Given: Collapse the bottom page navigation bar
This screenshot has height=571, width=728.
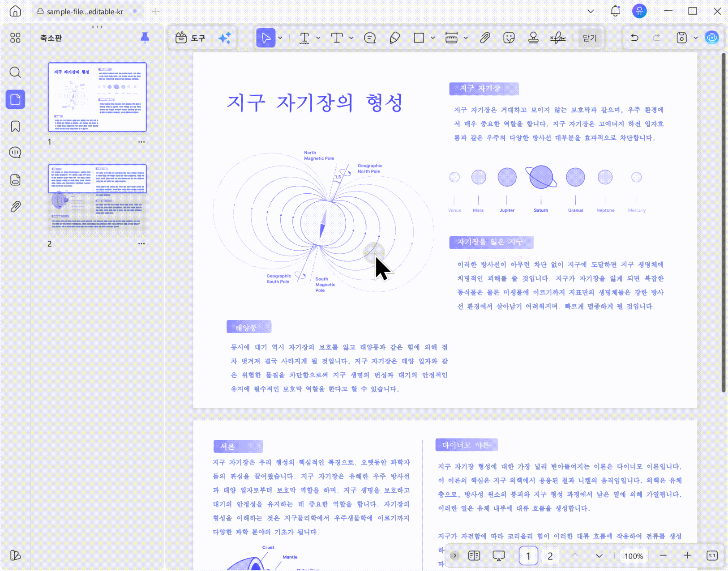Looking at the screenshot, I should (454, 555).
